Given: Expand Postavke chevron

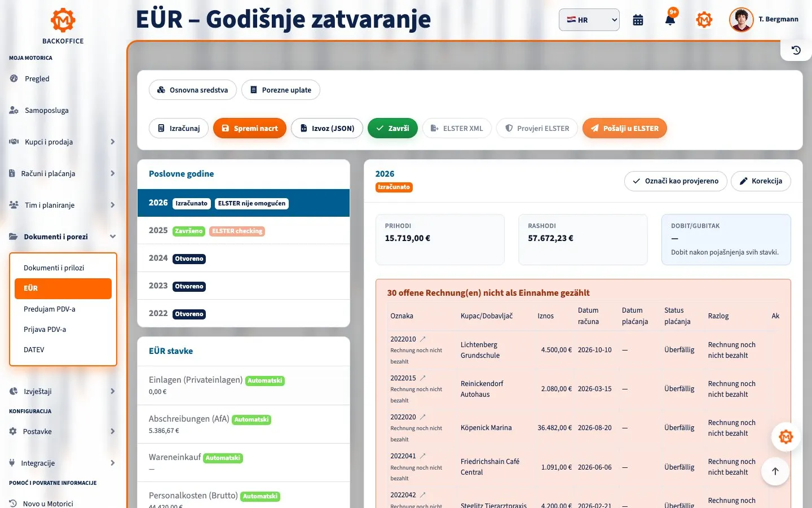Looking at the screenshot, I should [113, 431].
